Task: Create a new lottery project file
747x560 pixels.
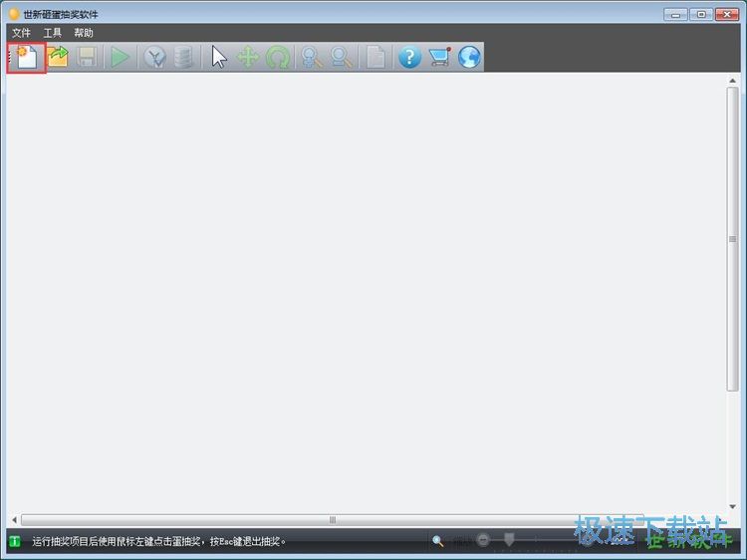Action: [27, 57]
